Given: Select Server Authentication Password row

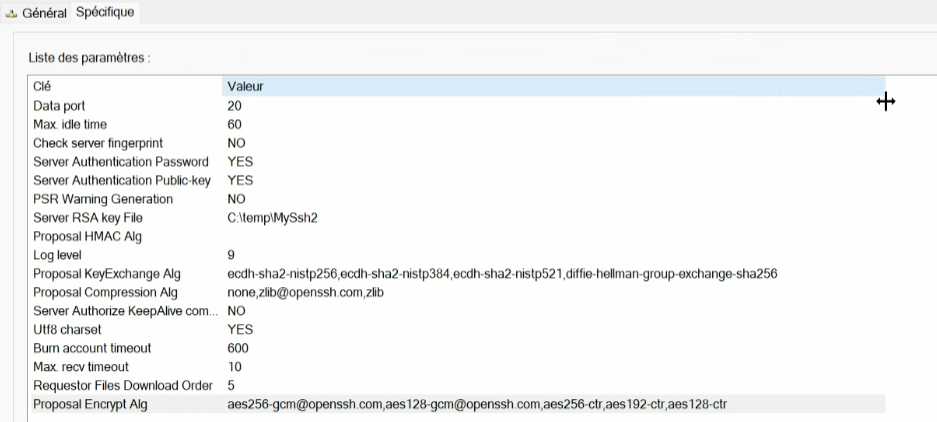Looking at the screenshot, I should click(x=120, y=162).
